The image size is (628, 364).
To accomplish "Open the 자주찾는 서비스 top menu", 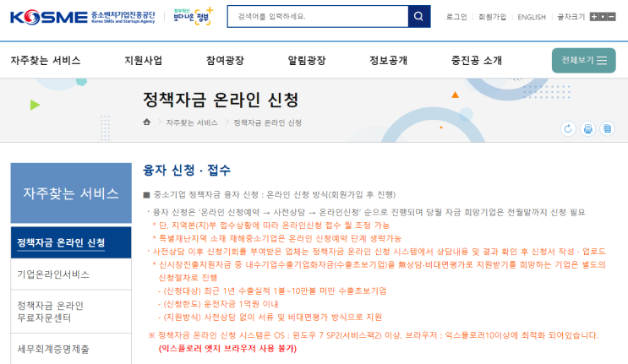I will [x=46, y=61].
